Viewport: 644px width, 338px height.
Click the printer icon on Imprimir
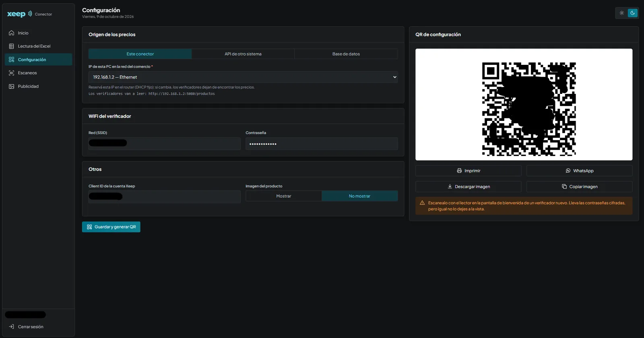459,171
